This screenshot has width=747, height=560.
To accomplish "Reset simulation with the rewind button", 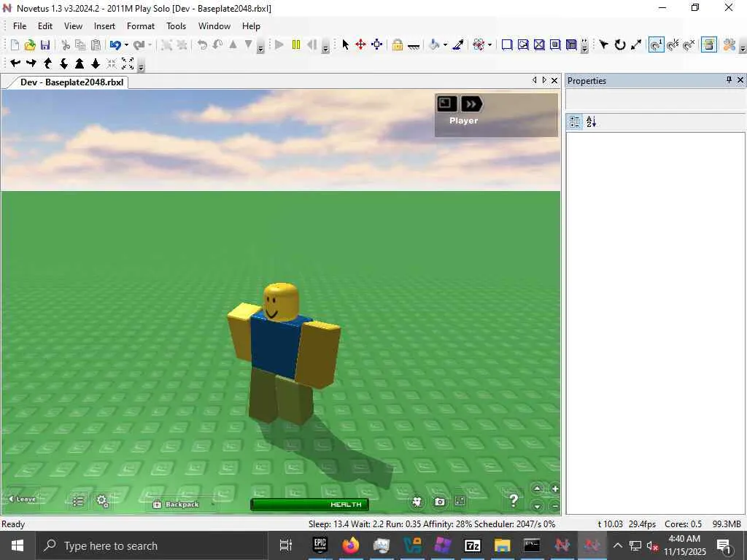I will click(x=311, y=44).
